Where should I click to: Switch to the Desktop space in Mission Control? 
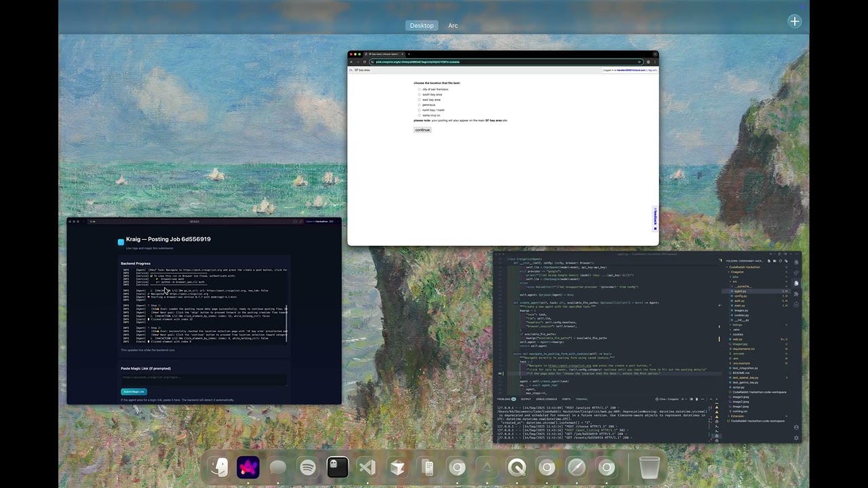click(422, 26)
